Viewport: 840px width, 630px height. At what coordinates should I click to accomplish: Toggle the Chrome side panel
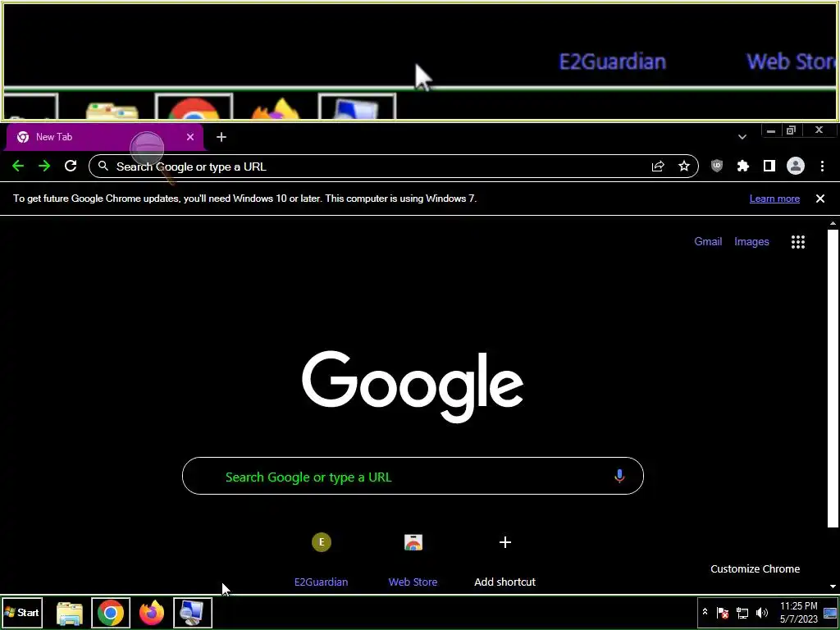[769, 166]
